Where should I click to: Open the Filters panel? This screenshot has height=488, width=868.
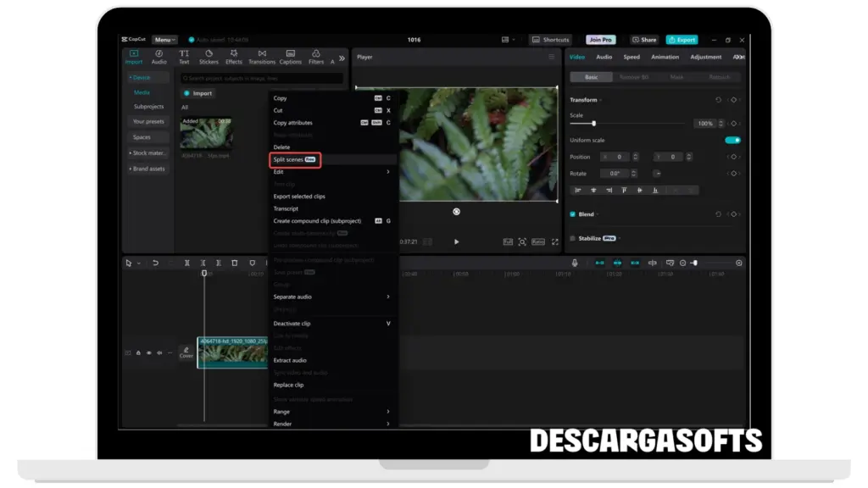316,57
